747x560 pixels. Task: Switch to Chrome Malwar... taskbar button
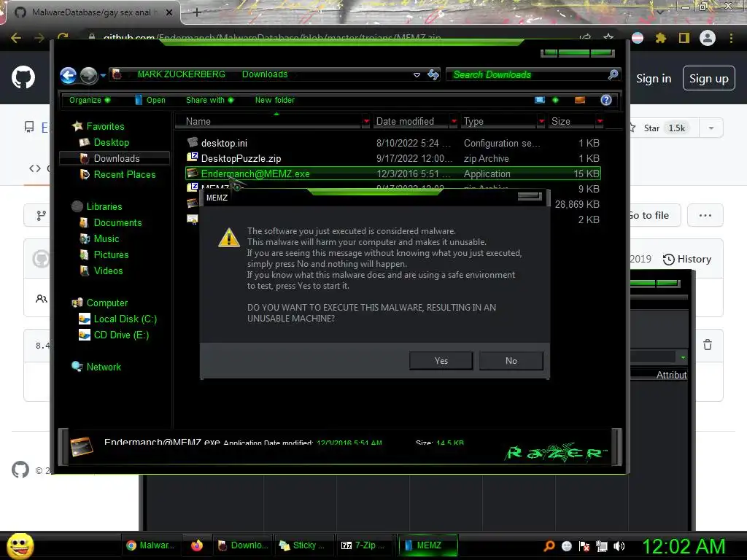coord(150,545)
